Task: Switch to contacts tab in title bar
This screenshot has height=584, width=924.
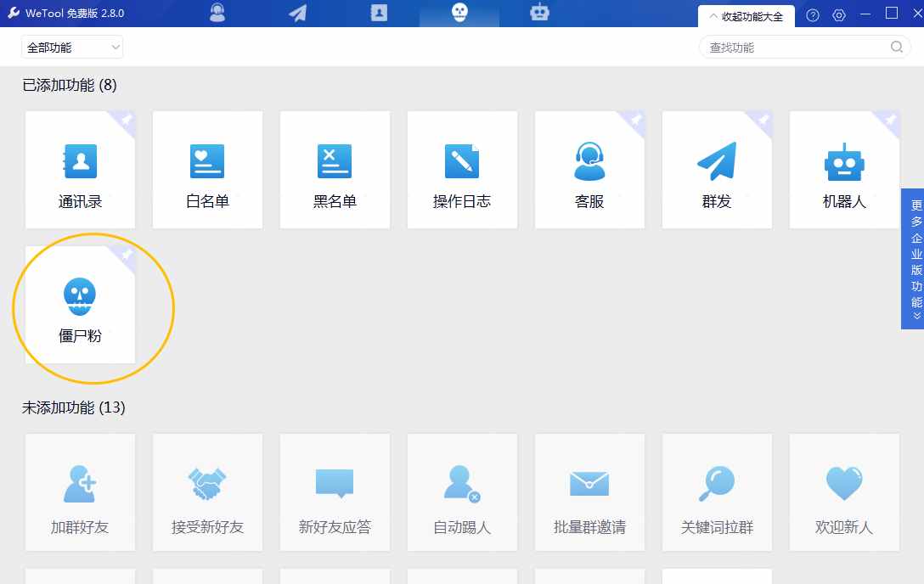Action: 379,13
